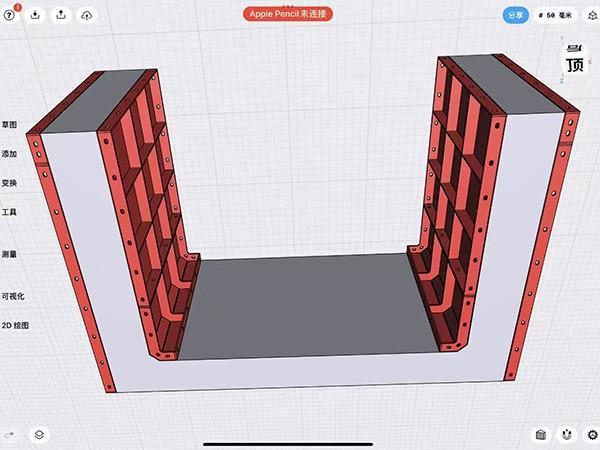This screenshot has width=600, height=450.
Task: Expand the 变换 transform tools
Action: (x=10, y=183)
